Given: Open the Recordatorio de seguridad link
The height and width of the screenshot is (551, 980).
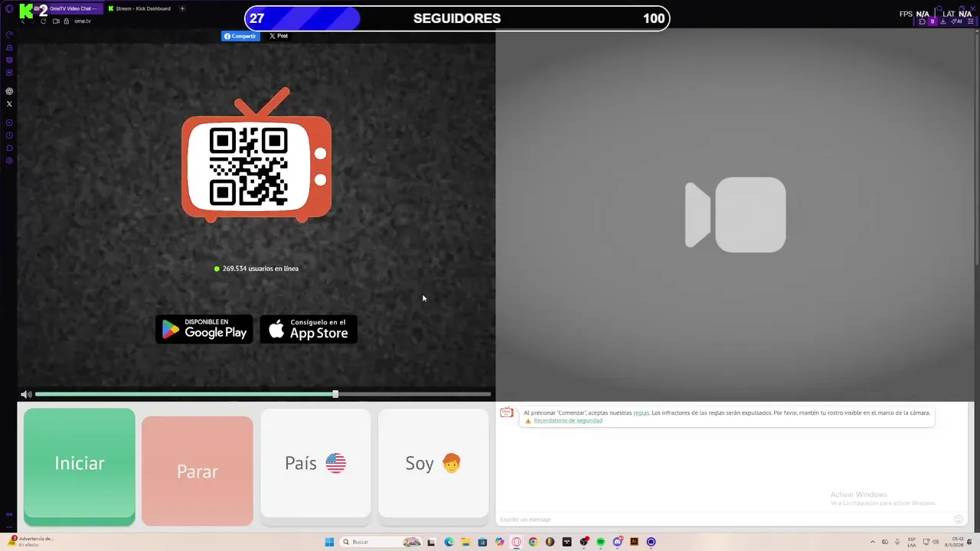Looking at the screenshot, I should 568,421.
